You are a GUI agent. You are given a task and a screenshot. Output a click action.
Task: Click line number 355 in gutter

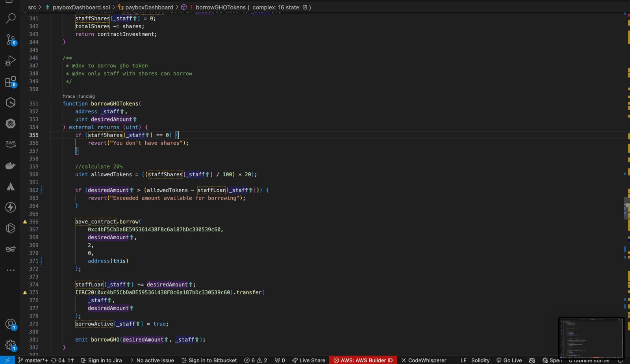(x=34, y=135)
